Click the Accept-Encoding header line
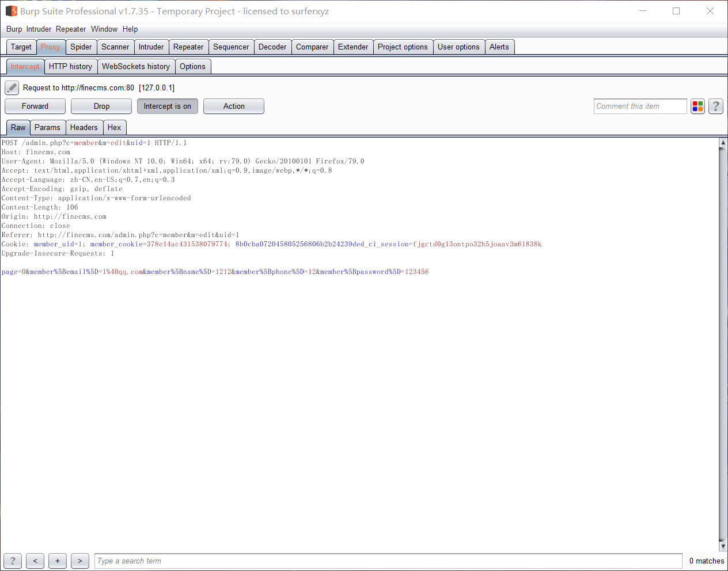This screenshot has height=571, width=728. point(62,189)
